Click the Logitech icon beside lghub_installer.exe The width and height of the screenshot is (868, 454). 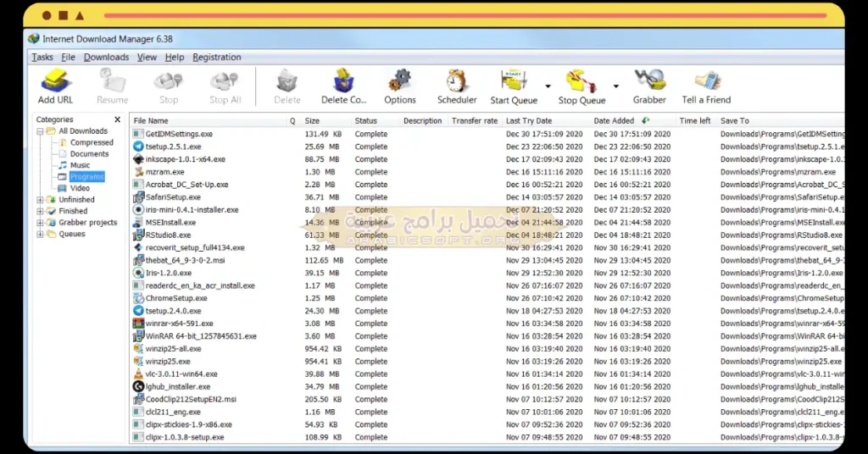click(x=138, y=386)
